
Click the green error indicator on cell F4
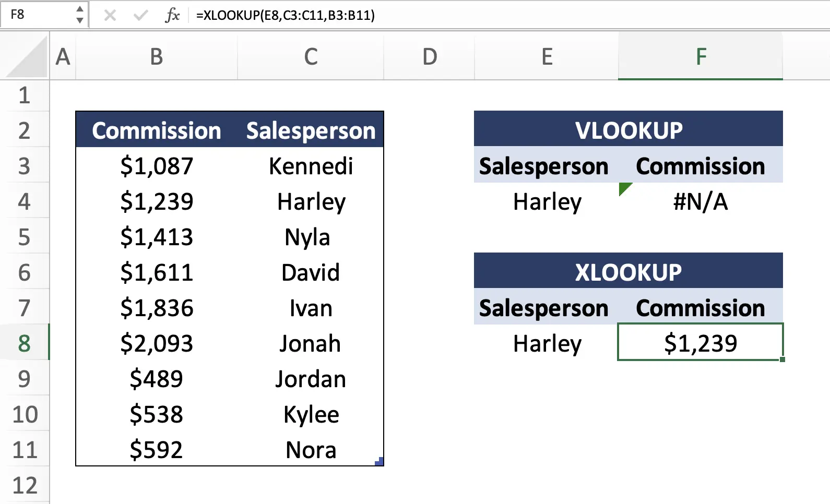tap(624, 189)
